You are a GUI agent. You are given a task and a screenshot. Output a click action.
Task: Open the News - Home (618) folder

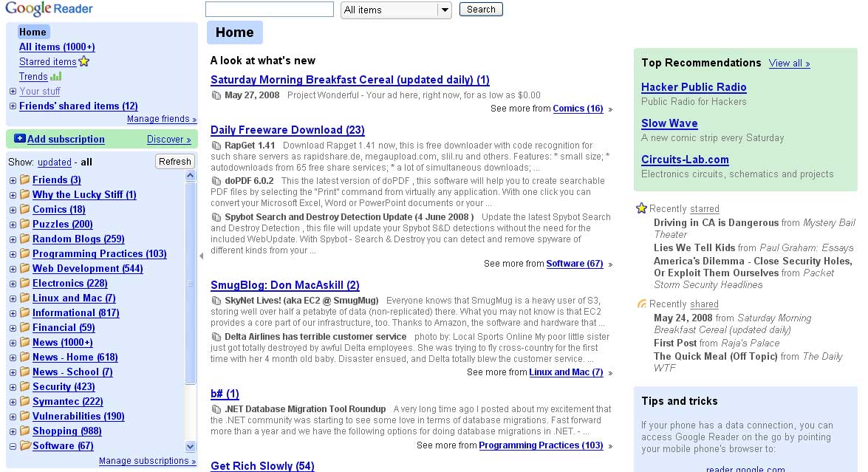point(75,357)
